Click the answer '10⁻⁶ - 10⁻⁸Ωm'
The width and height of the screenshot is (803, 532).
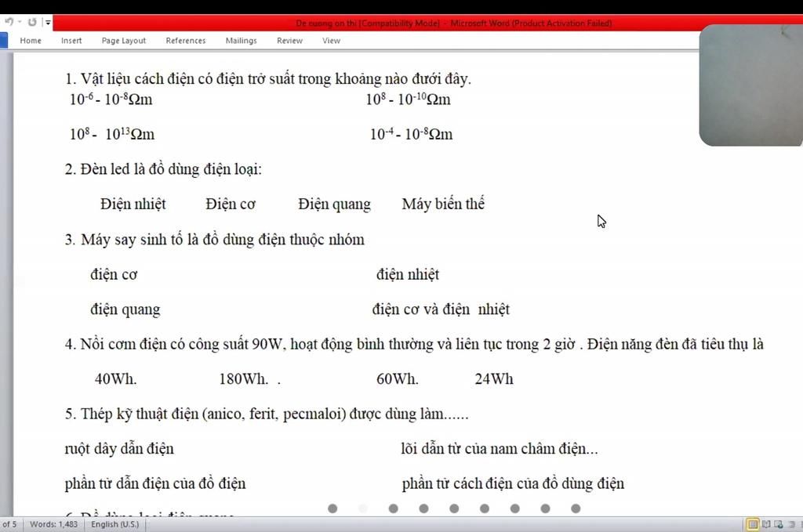coord(111,99)
